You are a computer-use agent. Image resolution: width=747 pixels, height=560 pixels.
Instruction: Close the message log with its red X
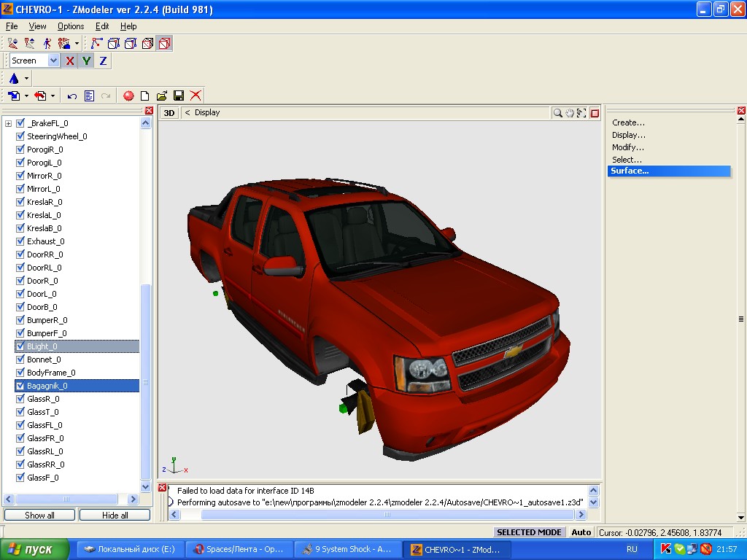point(163,488)
